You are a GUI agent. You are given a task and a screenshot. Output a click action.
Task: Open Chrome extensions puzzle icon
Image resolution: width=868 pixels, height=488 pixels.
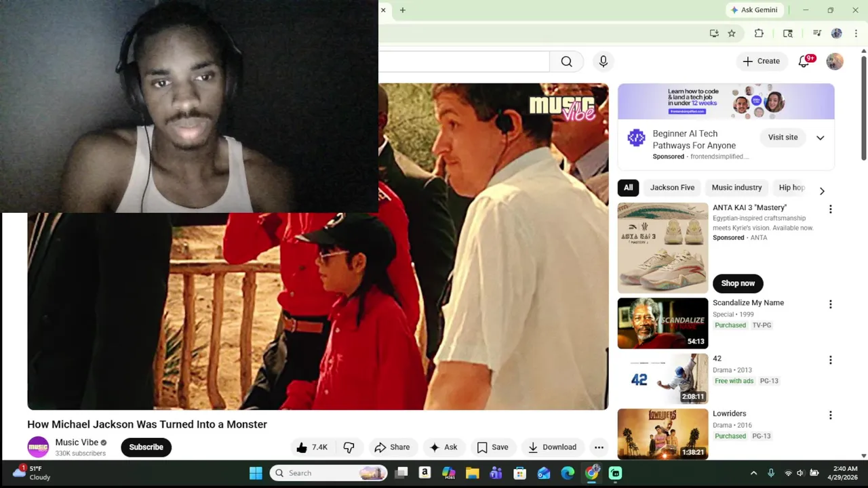coord(759,33)
